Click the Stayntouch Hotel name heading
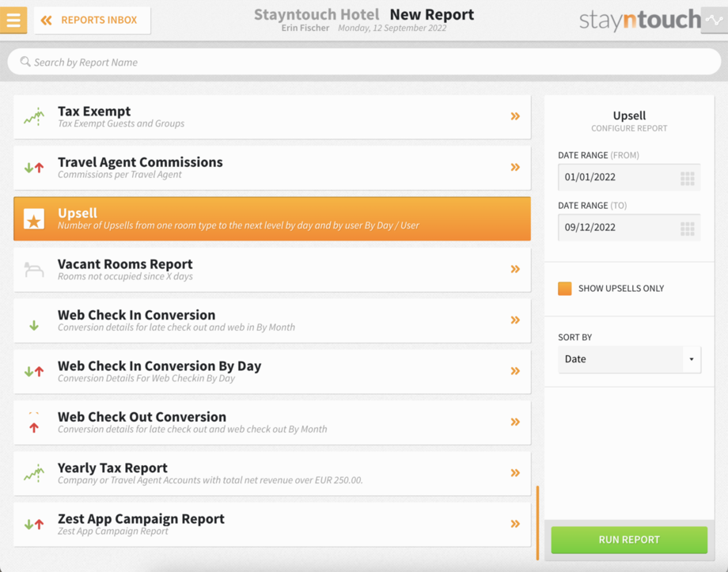This screenshot has width=728, height=572. pyautogui.click(x=317, y=14)
